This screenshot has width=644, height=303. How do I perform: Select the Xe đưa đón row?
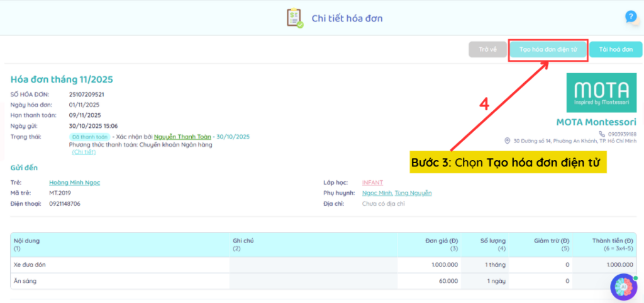[x=30, y=265]
